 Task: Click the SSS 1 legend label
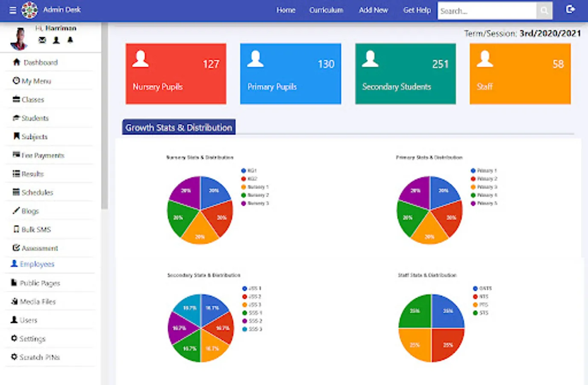point(255,313)
